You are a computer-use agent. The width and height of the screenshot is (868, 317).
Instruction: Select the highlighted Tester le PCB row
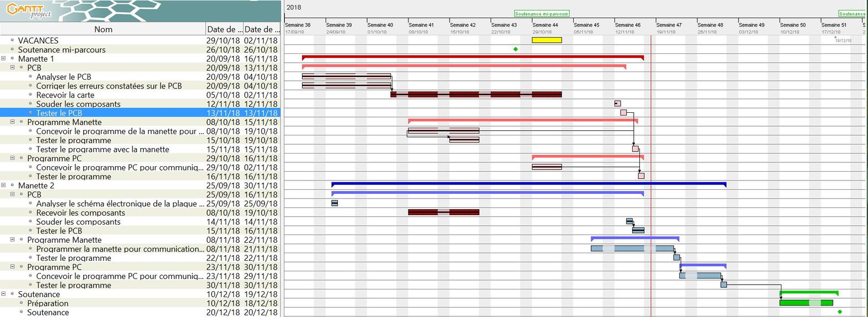click(x=59, y=113)
